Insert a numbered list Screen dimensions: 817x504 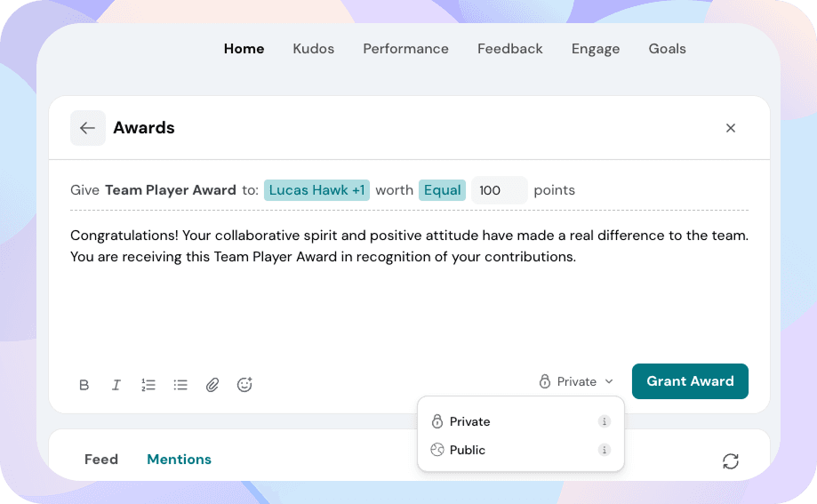click(x=148, y=385)
